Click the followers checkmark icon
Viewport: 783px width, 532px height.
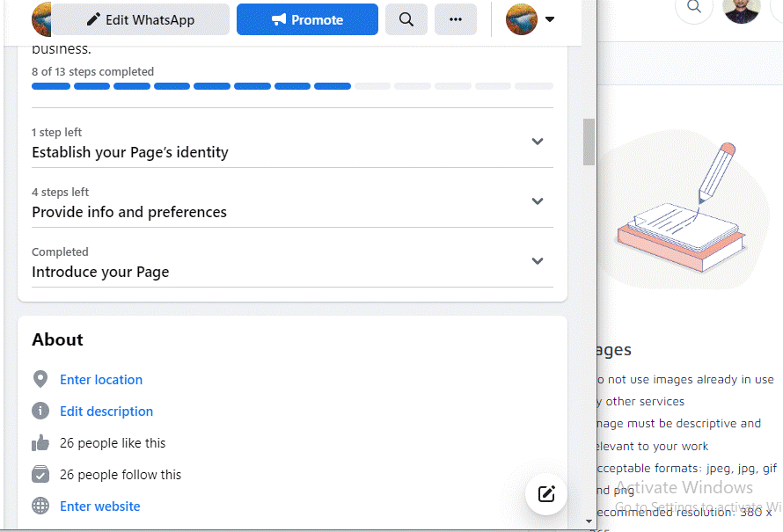[x=40, y=474]
